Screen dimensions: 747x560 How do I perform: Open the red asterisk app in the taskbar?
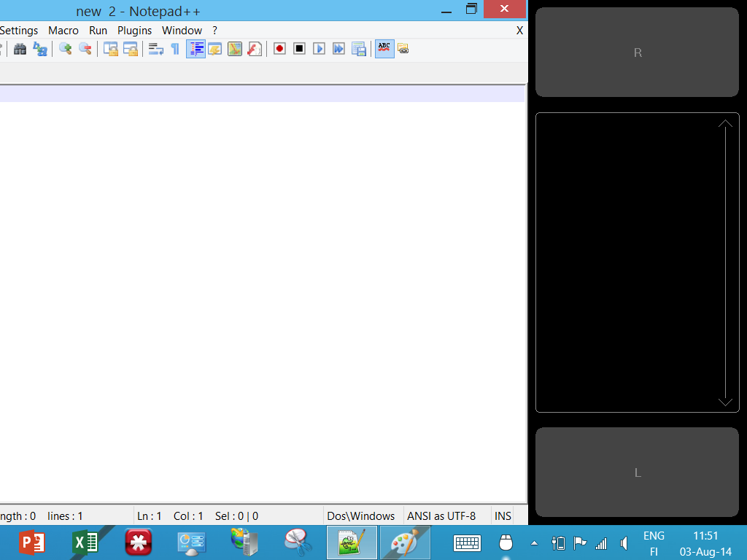(x=139, y=542)
